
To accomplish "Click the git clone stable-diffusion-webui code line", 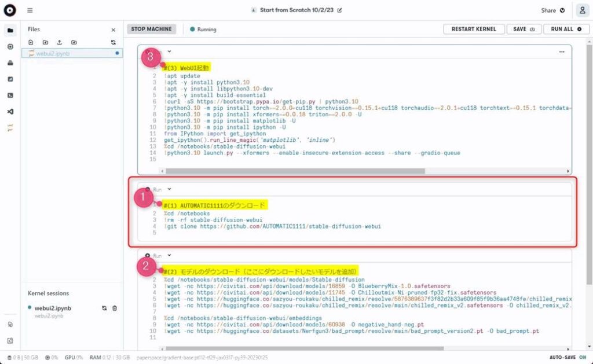I will pyautogui.click(x=272, y=226).
